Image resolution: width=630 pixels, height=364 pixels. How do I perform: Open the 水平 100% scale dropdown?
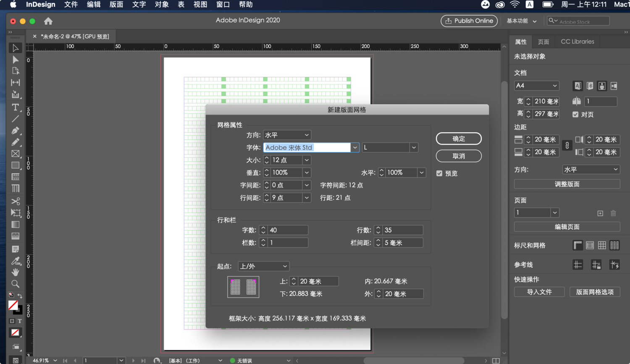[x=421, y=173]
